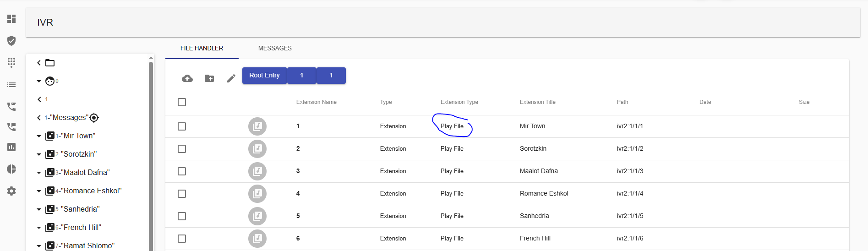Open the bar chart reports icon

11,147
